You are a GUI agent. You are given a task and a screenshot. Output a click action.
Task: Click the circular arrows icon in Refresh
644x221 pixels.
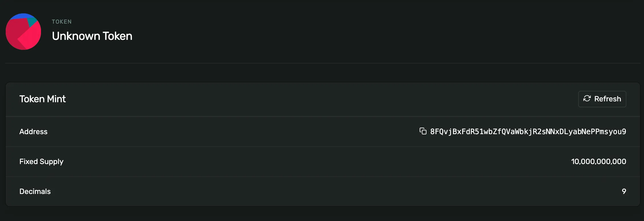click(x=587, y=99)
